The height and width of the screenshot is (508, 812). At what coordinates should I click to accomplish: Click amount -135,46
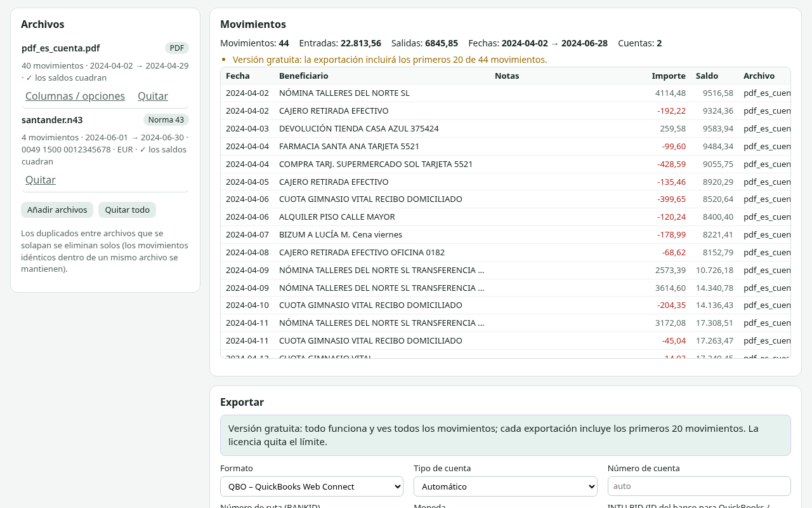pos(671,182)
